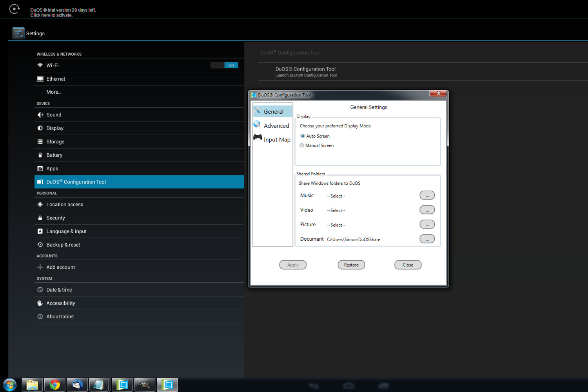
Task: Open About tablet via info icon
Action: pos(40,317)
